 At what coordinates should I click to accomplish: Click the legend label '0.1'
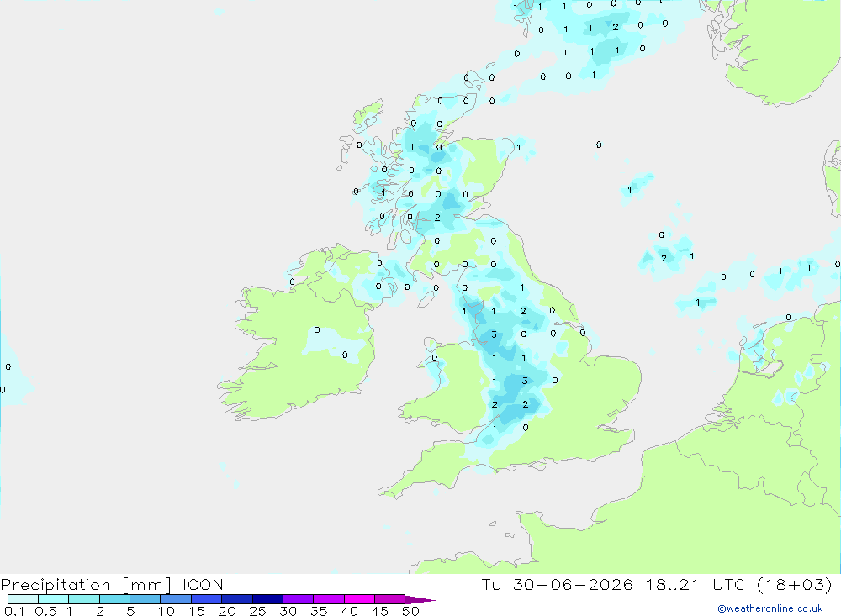point(14,611)
